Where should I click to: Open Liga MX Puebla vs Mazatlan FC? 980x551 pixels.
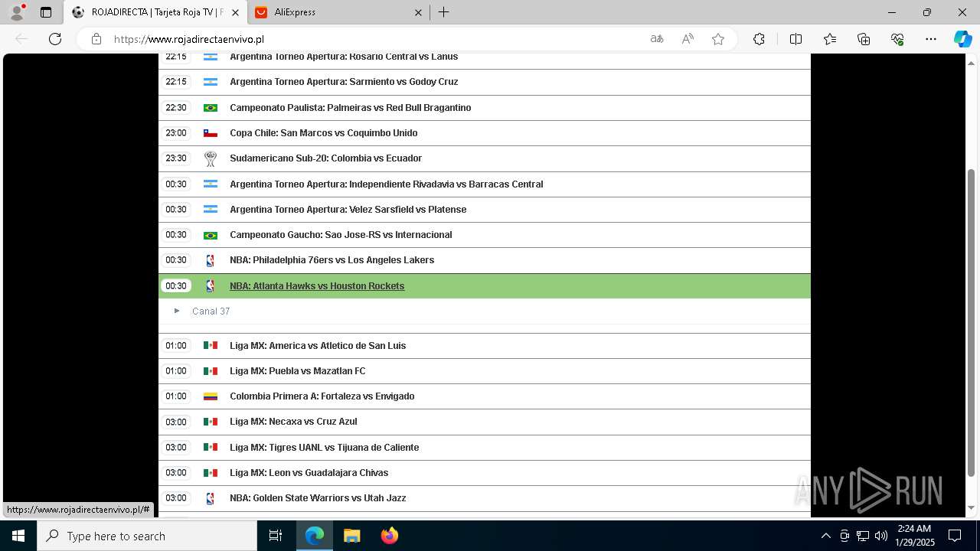[298, 371]
